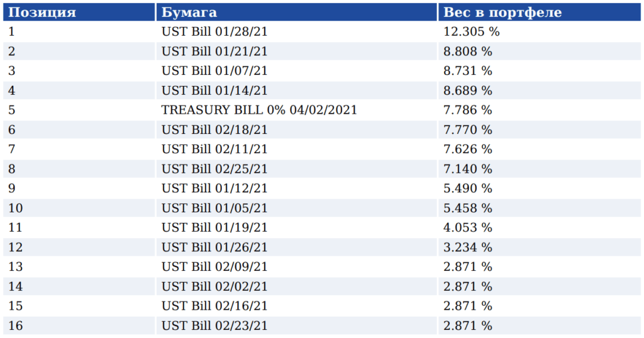This screenshot has width=644, height=338.
Task: Select the UST Bill 01/28/21 cell
Action: click(214, 31)
